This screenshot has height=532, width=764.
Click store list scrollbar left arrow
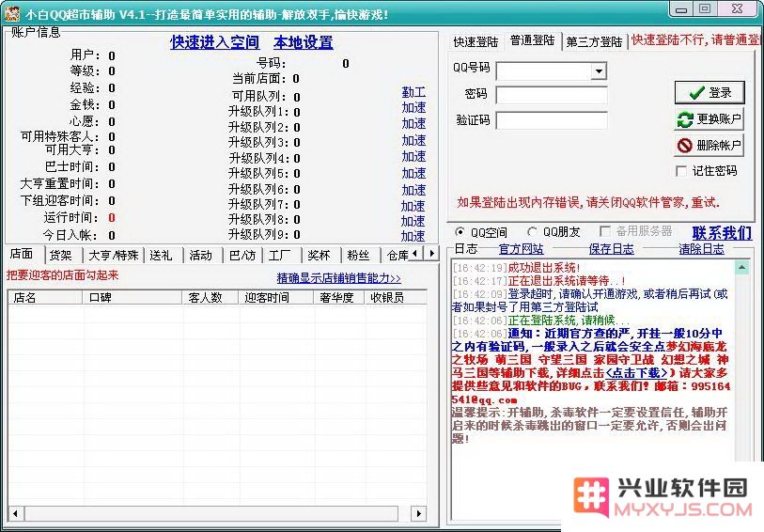15,513
